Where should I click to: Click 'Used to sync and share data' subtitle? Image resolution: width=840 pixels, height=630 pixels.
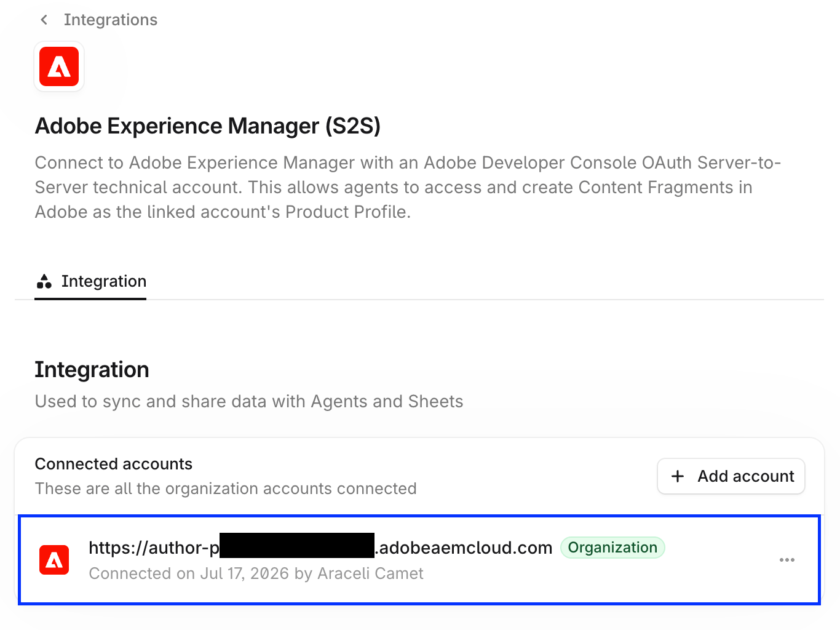click(249, 402)
